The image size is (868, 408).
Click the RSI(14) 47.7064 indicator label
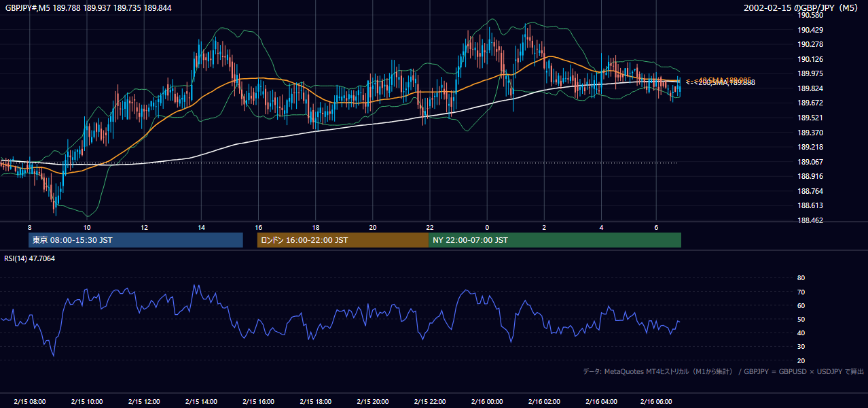coord(30,258)
